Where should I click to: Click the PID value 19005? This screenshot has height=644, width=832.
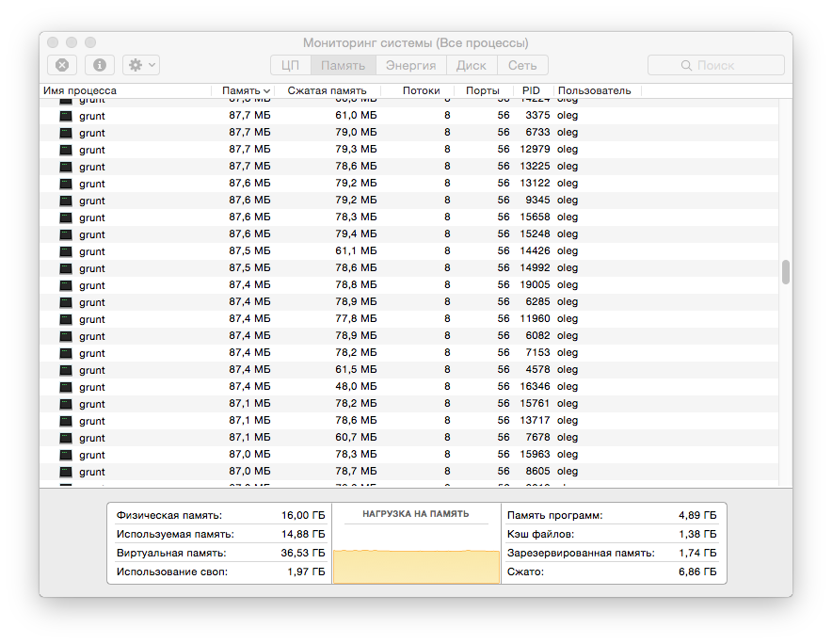[x=535, y=284]
